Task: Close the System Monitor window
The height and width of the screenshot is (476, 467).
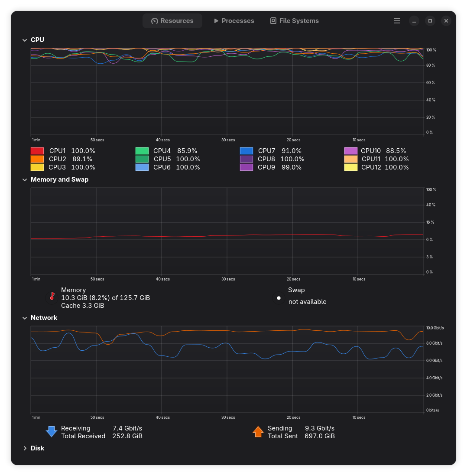Action: click(x=446, y=21)
